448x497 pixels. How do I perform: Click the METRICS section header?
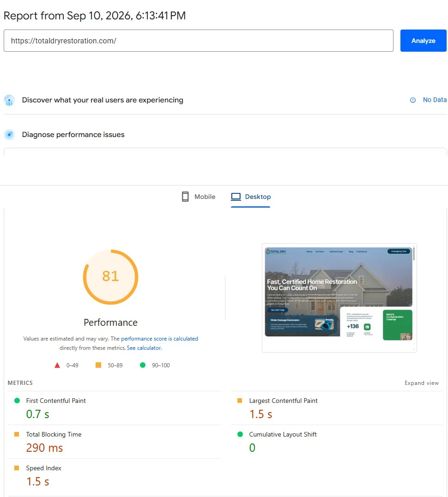click(20, 383)
